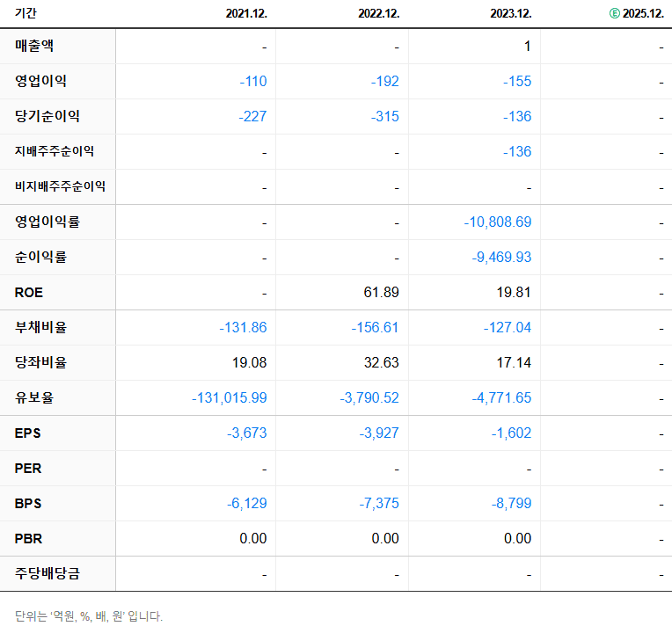Click the BPS row label

[28, 503]
